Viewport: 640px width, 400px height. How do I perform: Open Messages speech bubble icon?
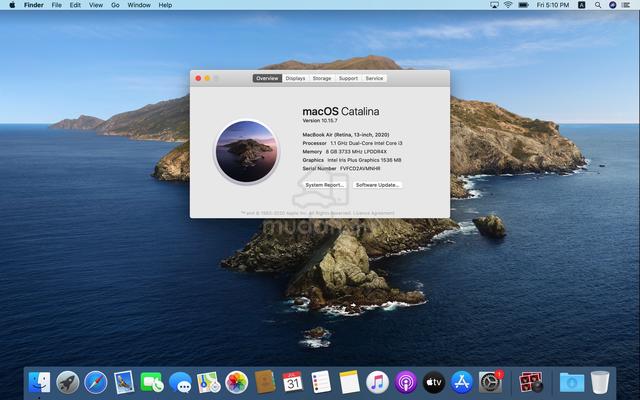pos(180,382)
